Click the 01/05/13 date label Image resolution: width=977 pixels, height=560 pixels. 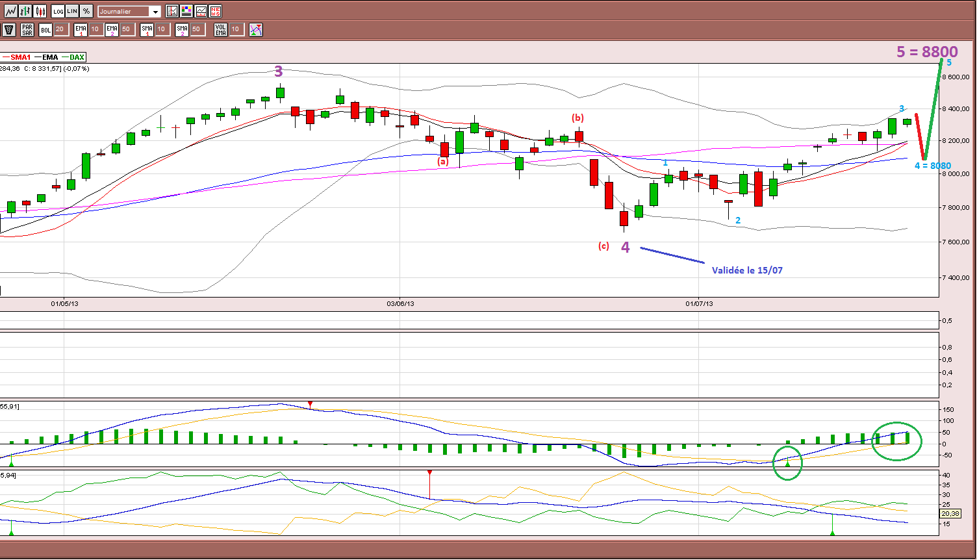point(64,303)
